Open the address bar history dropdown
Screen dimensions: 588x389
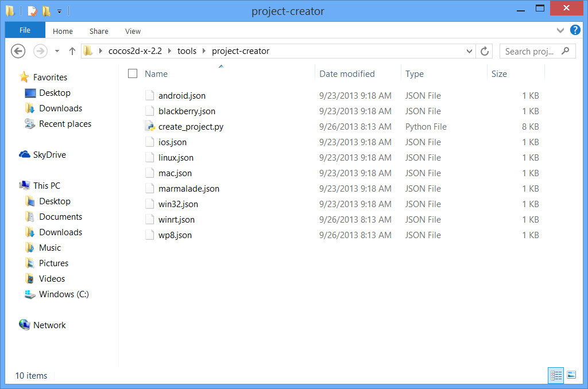click(469, 51)
